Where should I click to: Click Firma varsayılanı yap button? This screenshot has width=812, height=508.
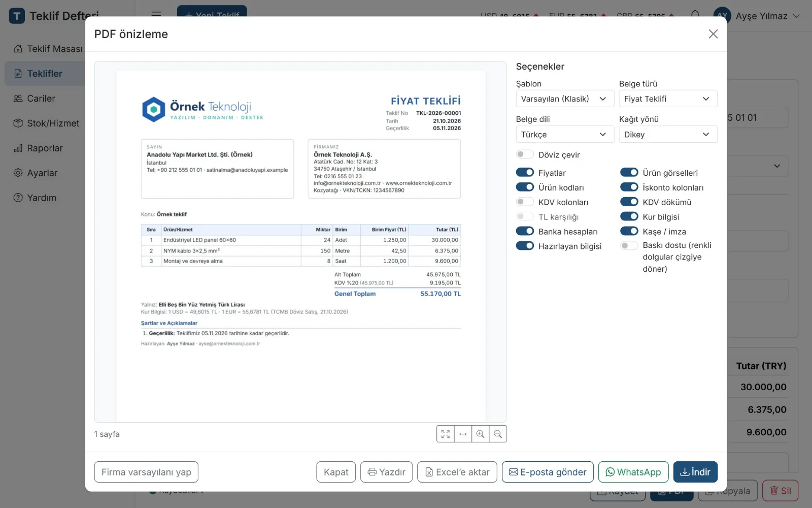pos(146,472)
